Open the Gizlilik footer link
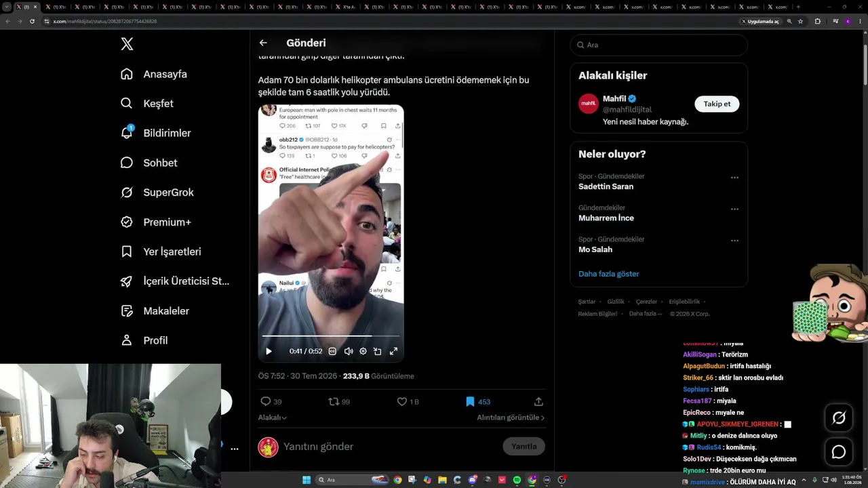The image size is (868, 488). pos(616,302)
